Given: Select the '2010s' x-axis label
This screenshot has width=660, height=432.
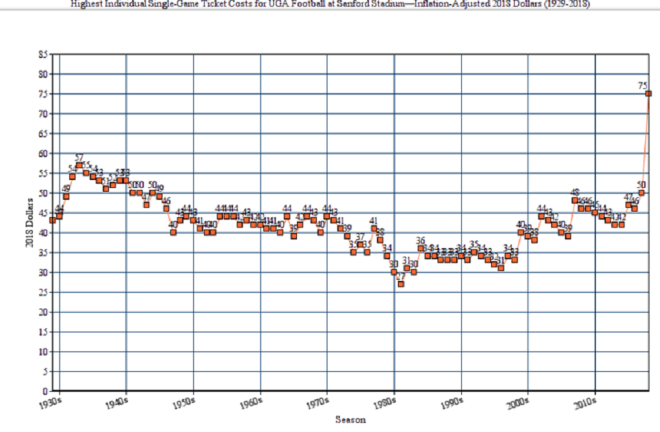Looking at the screenshot, I should pyautogui.click(x=586, y=403).
